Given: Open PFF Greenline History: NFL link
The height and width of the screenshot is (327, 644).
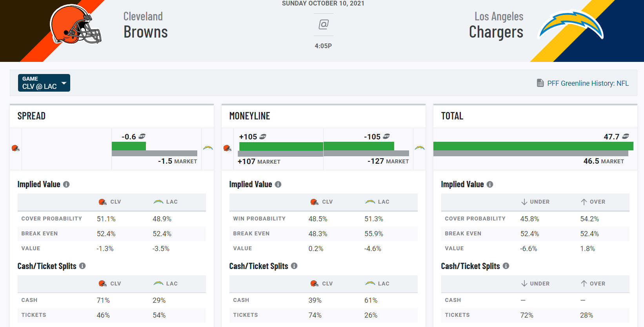Looking at the screenshot, I should [x=588, y=83].
